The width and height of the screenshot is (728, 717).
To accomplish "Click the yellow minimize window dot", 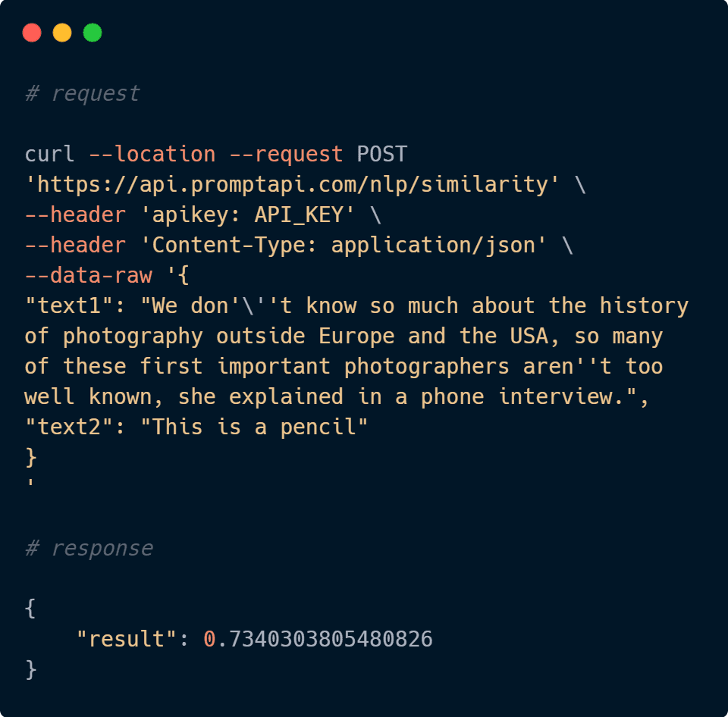I will click(x=62, y=33).
